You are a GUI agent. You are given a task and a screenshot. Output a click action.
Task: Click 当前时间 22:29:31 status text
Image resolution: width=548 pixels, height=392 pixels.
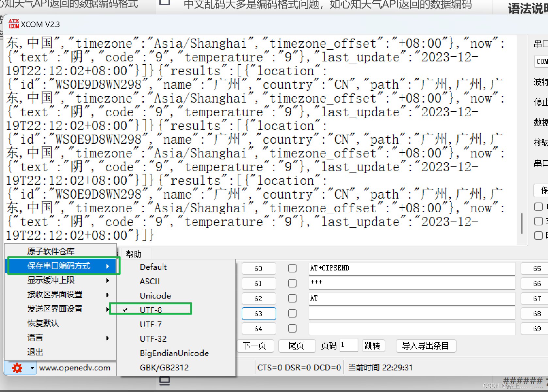point(380,367)
